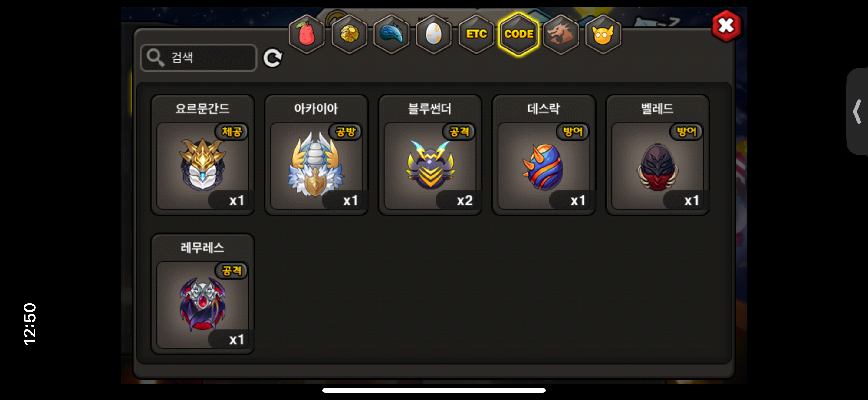Click the magnifying glass search icon
Image resolution: width=868 pixels, height=400 pixels.
click(156, 58)
